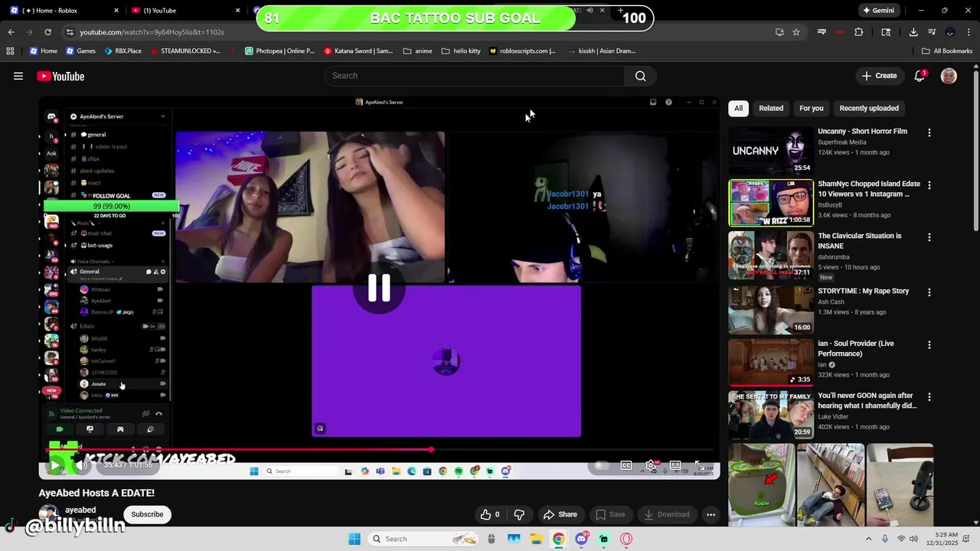The image size is (980, 551).
Task: Open options for ShamNyc Chopped Island video
Action: 929,185
